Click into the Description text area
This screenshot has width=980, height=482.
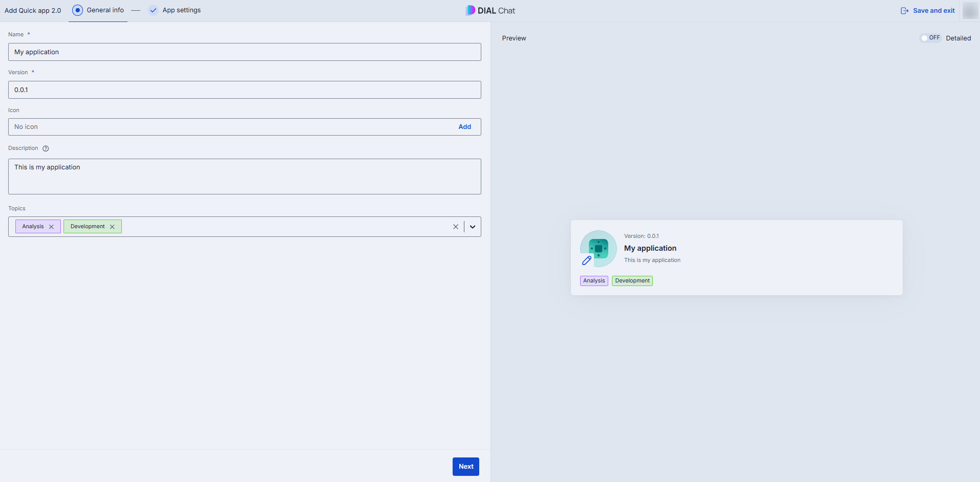tap(245, 177)
